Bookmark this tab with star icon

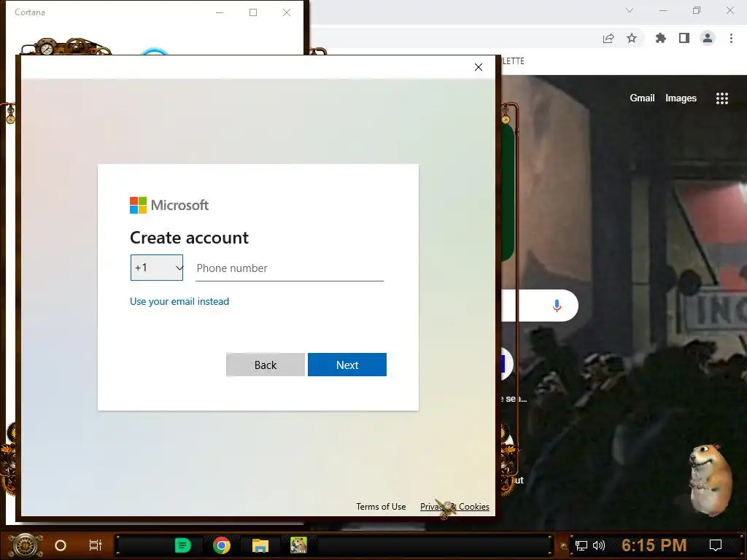632,38
